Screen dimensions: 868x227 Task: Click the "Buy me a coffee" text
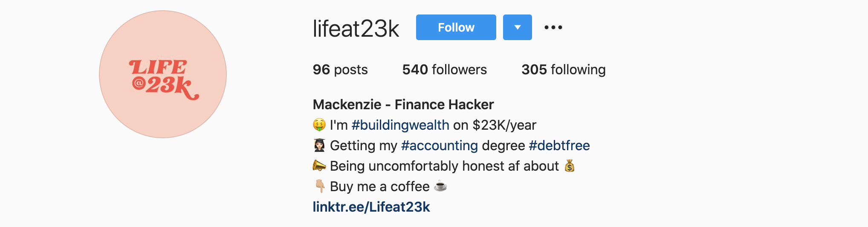pos(379,186)
